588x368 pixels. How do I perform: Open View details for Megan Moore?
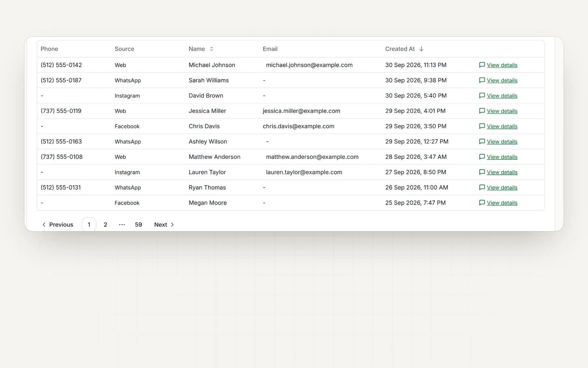click(502, 203)
